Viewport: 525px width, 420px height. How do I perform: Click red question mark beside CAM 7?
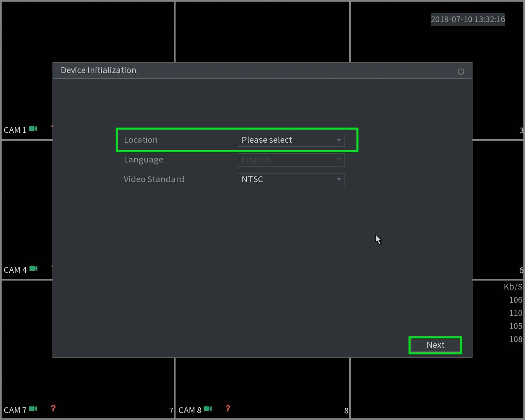click(53, 409)
